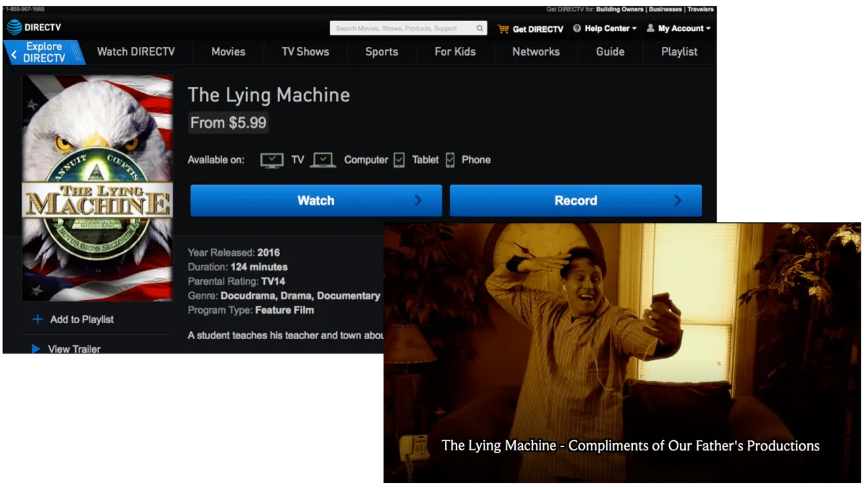Open the Networks tab
The width and height of the screenshot is (868, 488).
[x=536, y=51]
